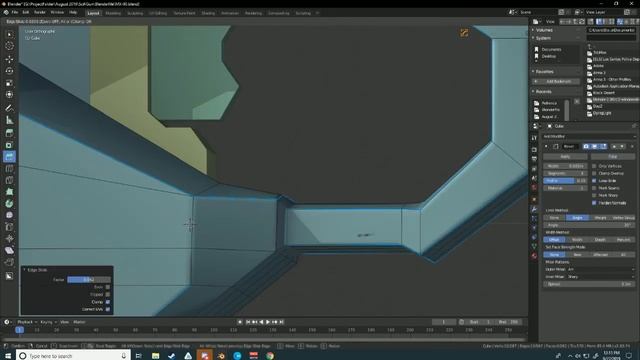The height and width of the screenshot is (360, 640).
Task: Click Copy on the Bevel modifier
Action: point(613,157)
